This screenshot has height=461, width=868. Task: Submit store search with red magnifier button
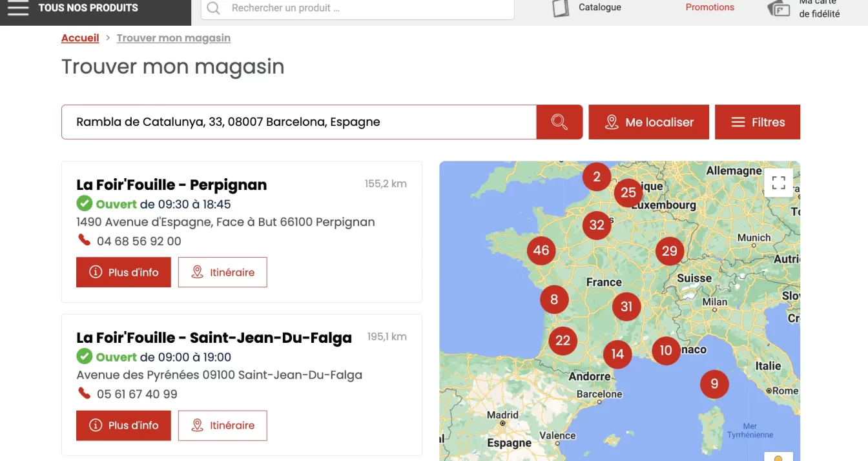(559, 122)
